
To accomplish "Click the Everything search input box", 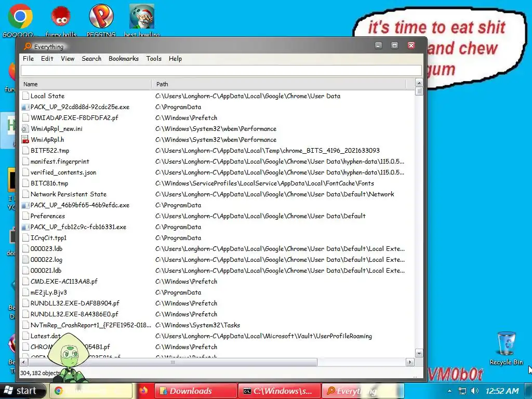I will [x=221, y=70].
